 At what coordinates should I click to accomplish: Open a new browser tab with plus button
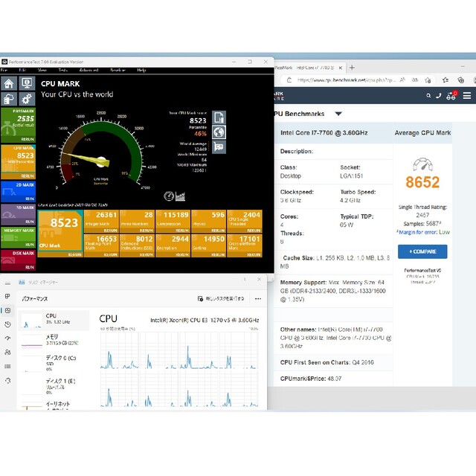click(x=352, y=68)
